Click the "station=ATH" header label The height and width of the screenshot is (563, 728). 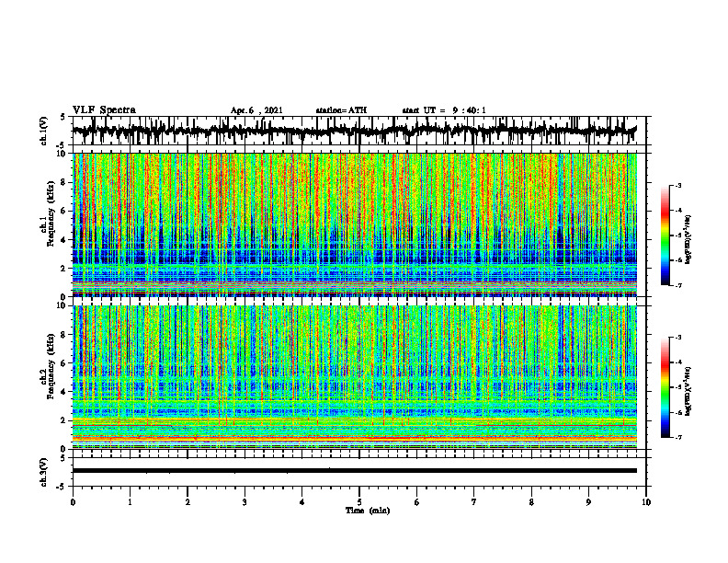(341, 110)
